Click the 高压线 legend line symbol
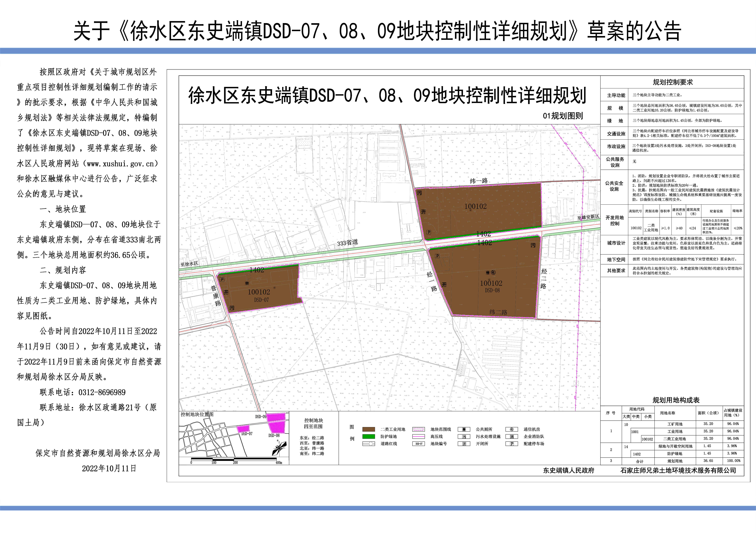 tap(419, 437)
